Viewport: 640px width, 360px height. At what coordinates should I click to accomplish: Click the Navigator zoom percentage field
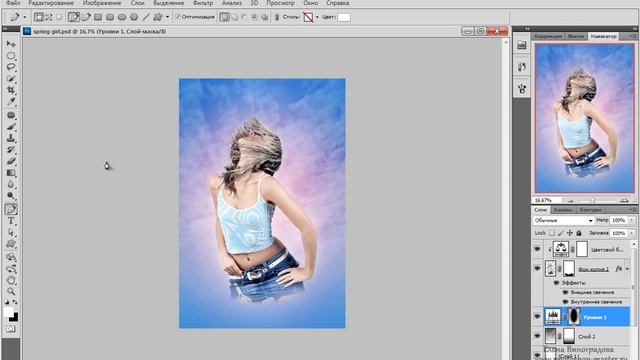[x=546, y=200]
